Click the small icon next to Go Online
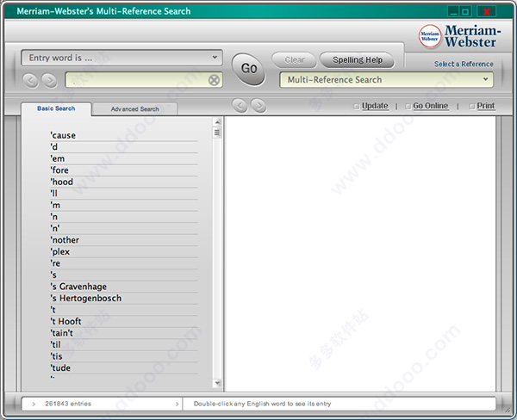 tap(408, 106)
